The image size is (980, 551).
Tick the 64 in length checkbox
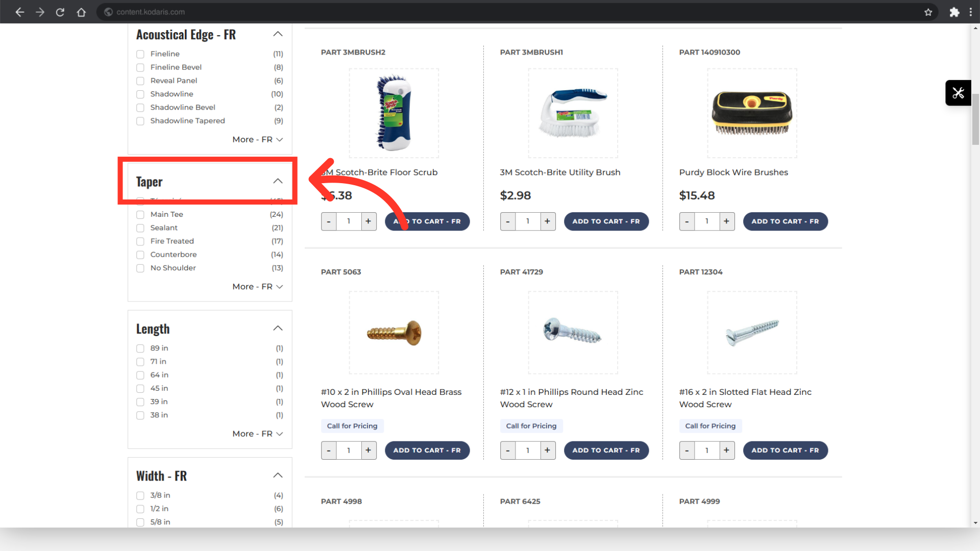140,375
